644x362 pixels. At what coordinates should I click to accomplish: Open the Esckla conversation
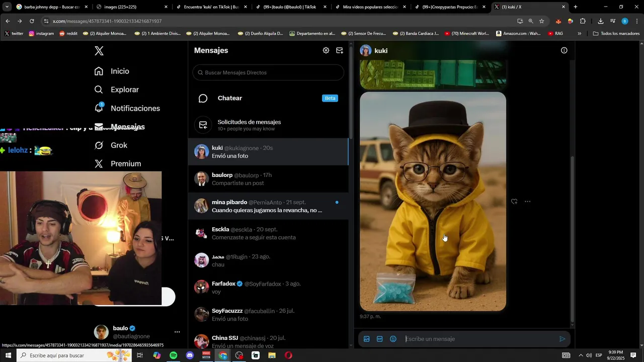[x=268, y=233]
